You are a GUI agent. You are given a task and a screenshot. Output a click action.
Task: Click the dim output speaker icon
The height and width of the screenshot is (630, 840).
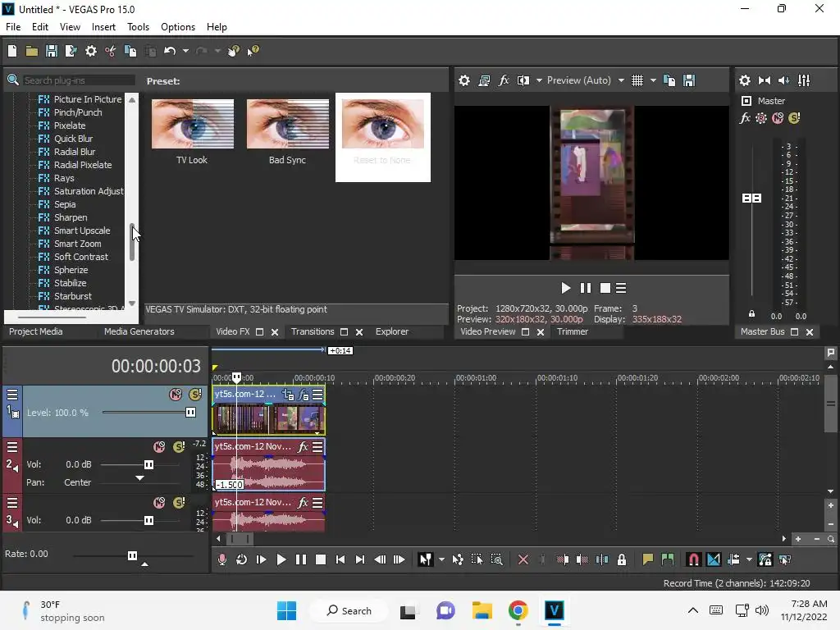tap(783, 80)
